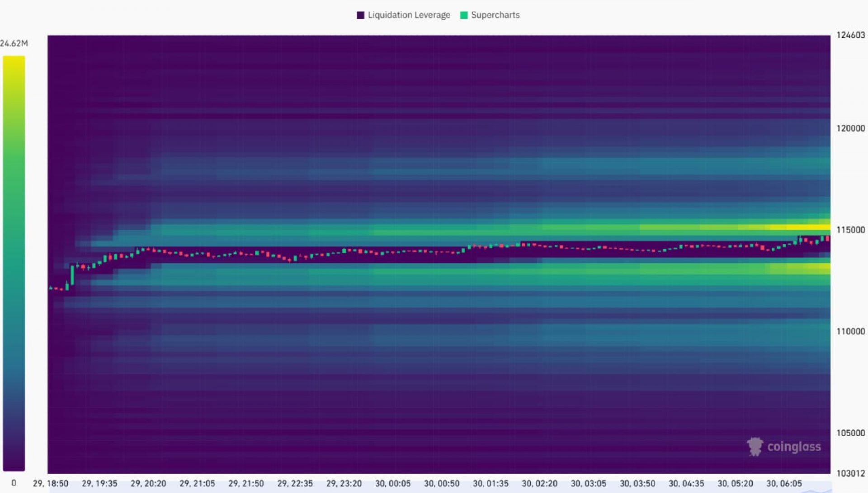Image resolution: width=868 pixels, height=493 pixels.
Task: Click the 29, 21:50 time axis label
Action: click(246, 484)
